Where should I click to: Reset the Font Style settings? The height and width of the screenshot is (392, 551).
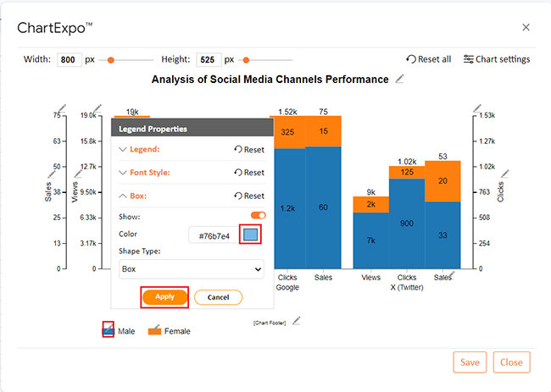point(249,173)
